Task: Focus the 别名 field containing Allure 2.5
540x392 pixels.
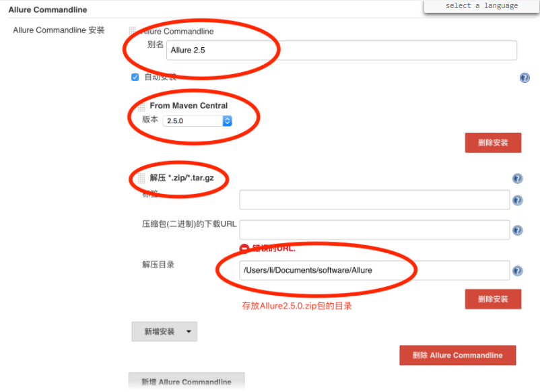Action: click(341, 51)
